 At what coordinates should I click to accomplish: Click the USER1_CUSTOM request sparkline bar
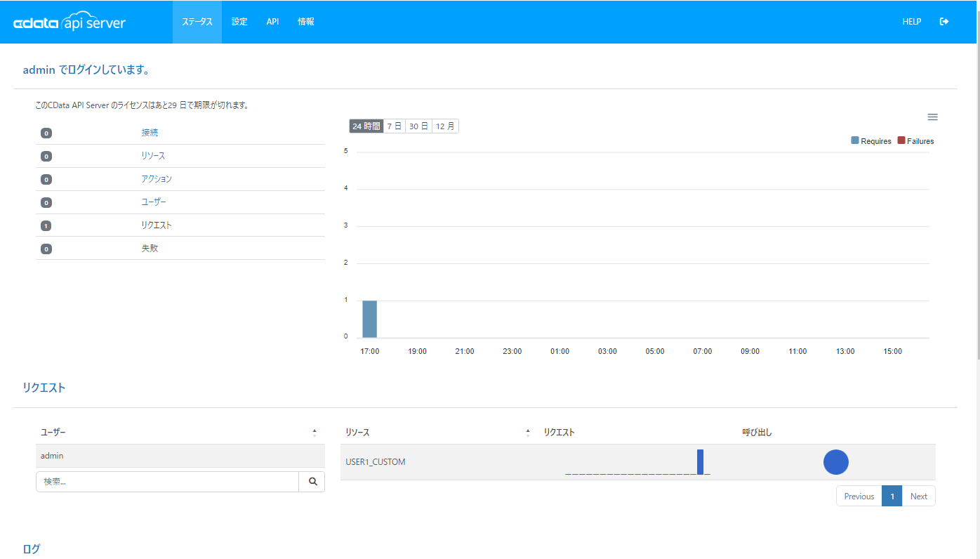[700, 462]
